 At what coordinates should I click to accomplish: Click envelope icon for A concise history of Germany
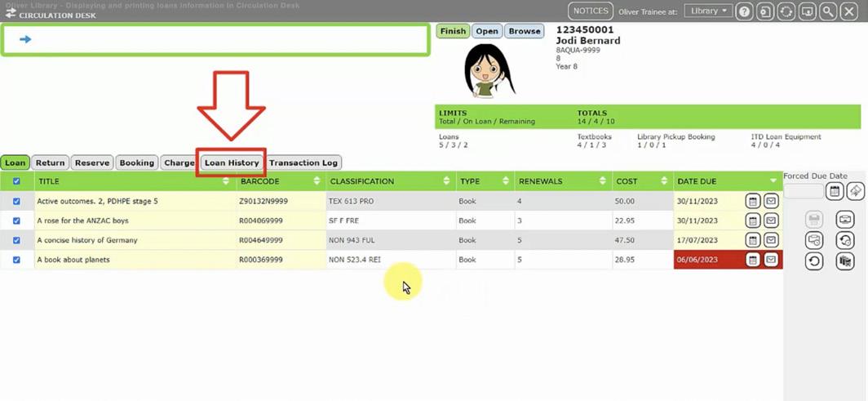(x=771, y=240)
